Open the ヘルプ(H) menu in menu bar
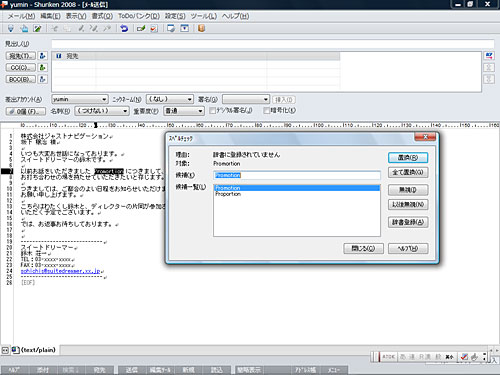This screenshot has width=500, height=375. 235,16
